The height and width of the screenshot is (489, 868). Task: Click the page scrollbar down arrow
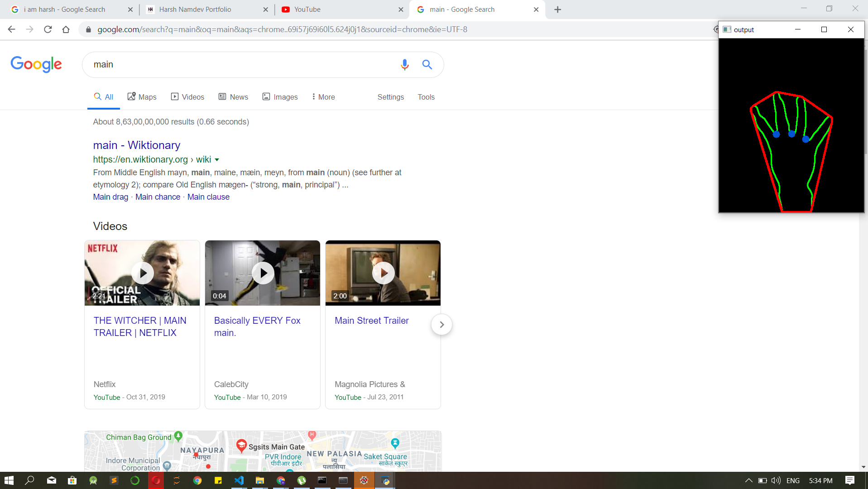pos(863,467)
